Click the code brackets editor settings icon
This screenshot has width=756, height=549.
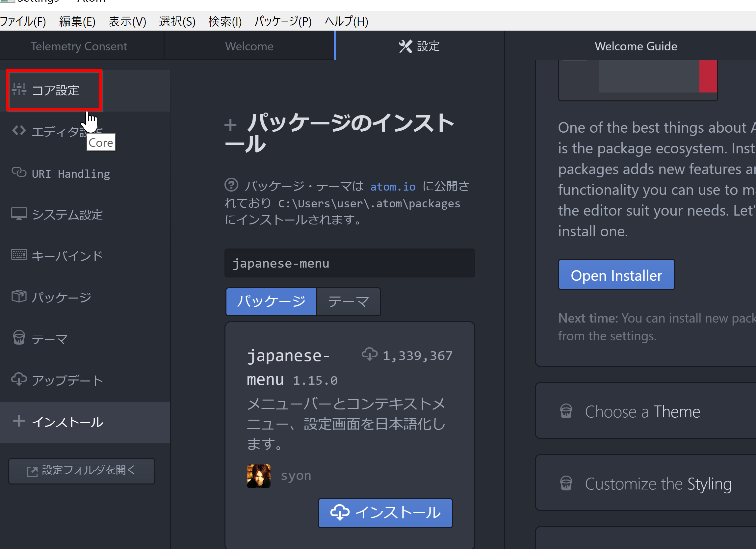[x=19, y=131]
